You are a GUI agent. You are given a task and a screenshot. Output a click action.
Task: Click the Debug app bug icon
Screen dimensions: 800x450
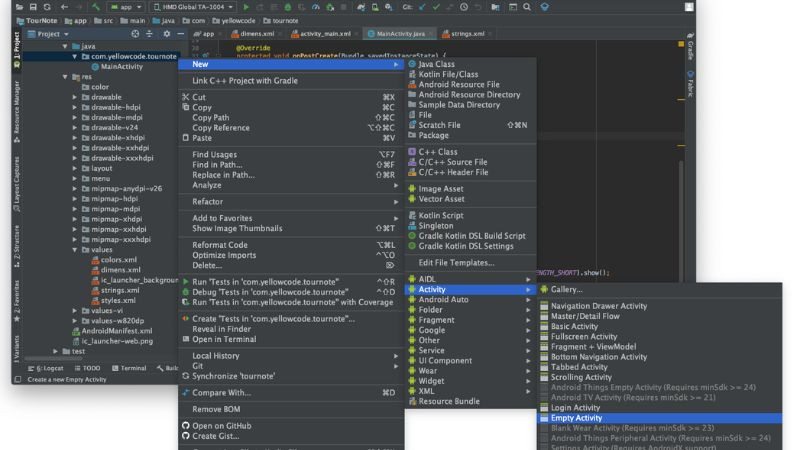point(288,7)
